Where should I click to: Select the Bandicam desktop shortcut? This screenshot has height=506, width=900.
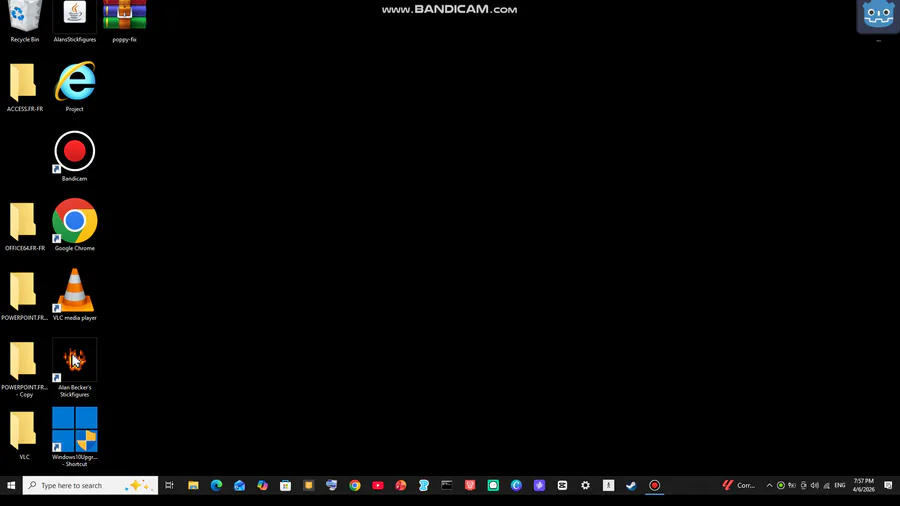tap(75, 156)
